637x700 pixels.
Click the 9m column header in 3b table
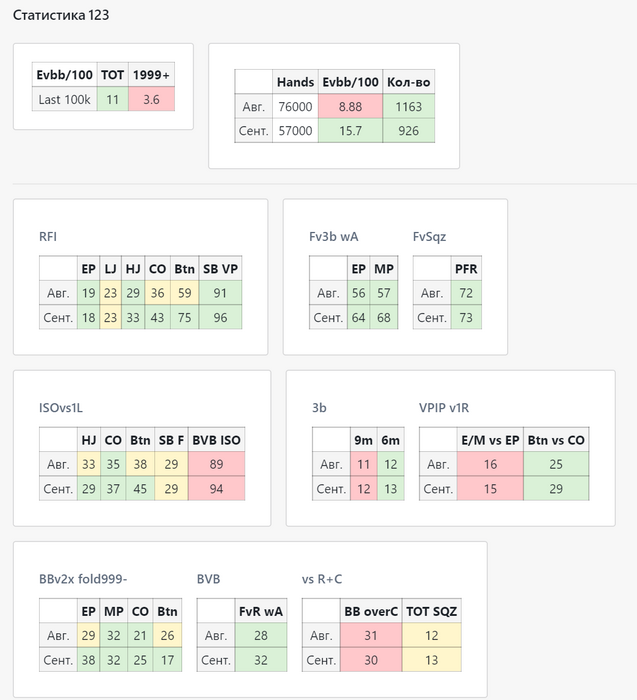click(363, 440)
